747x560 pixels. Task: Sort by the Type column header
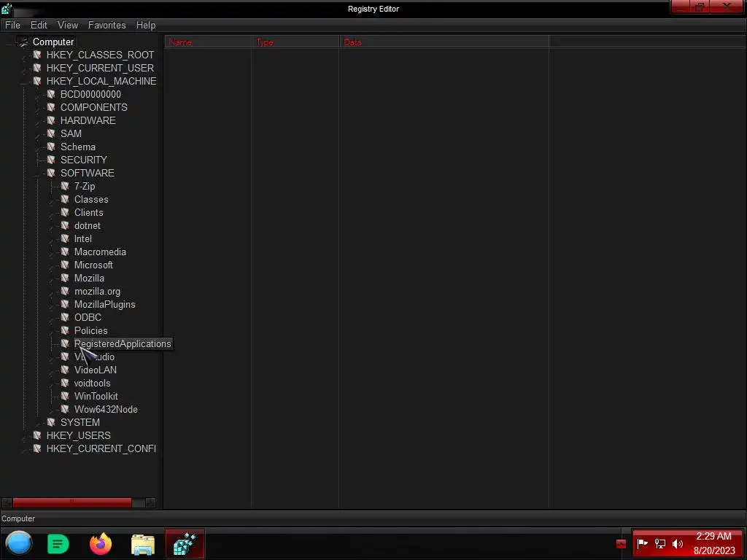[295, 42]
